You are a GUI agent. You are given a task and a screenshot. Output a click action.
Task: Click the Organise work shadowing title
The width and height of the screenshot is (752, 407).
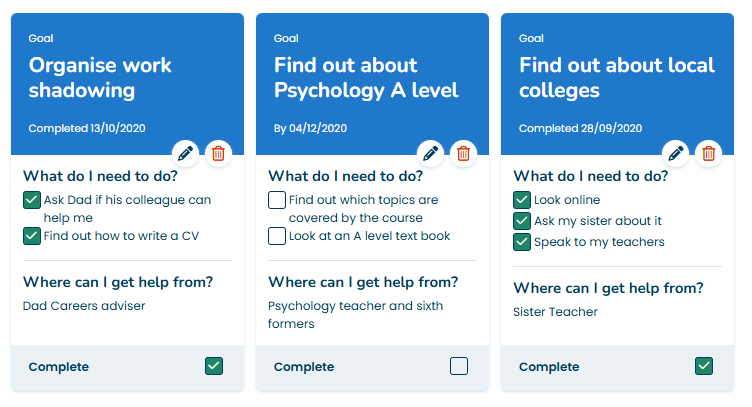(100, 78)
